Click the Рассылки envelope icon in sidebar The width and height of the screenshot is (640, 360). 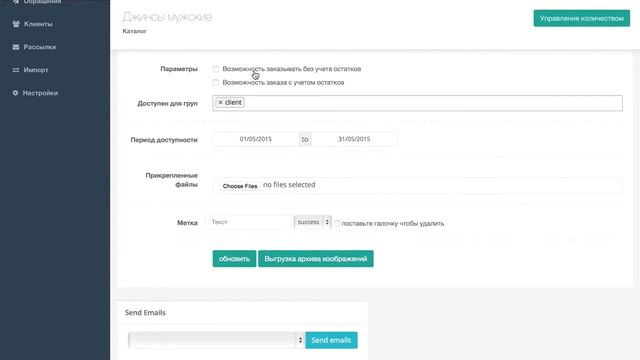16,47
